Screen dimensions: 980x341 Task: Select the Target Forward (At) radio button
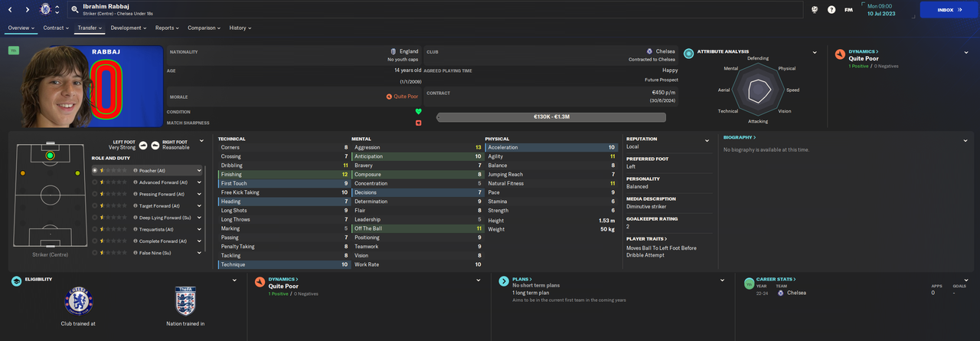(x=95, y=206)
